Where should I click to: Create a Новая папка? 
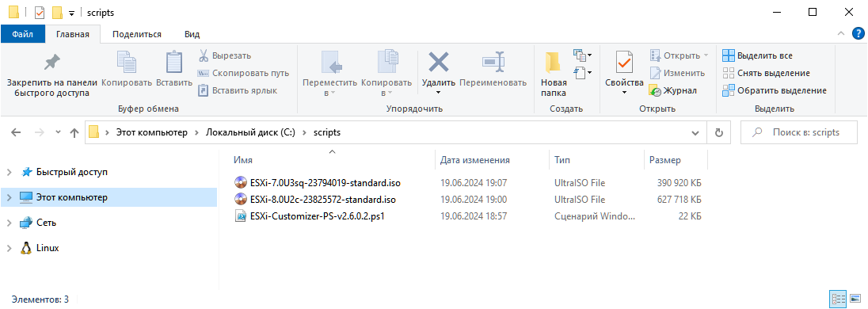pos(554,74)
